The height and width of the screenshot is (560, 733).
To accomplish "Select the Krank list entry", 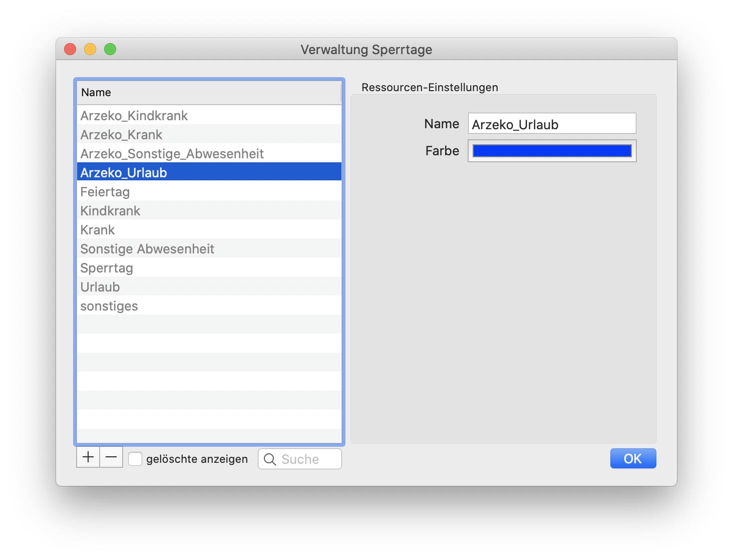I will 209,229.
